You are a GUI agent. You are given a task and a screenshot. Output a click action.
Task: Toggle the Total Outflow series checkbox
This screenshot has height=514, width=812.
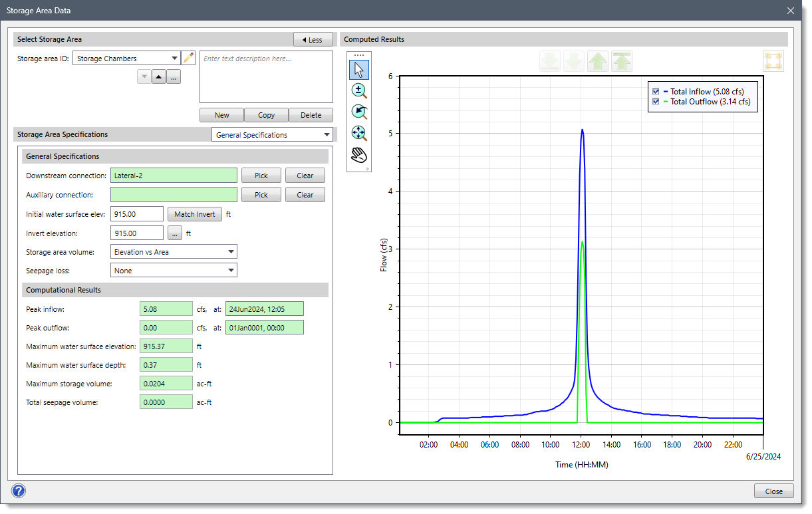(x=656, y=102)
